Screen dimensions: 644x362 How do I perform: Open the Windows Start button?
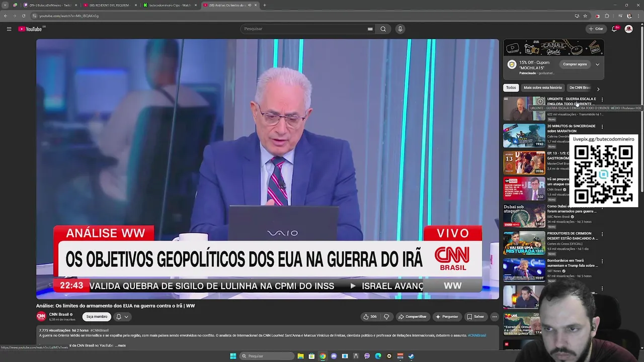point(233,356)
